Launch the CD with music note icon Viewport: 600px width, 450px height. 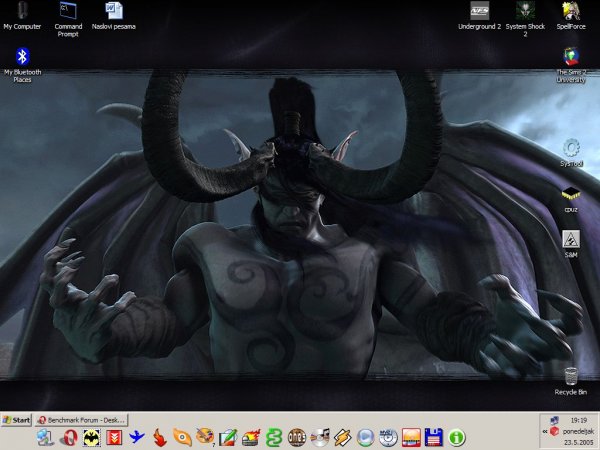pos(320,437)
